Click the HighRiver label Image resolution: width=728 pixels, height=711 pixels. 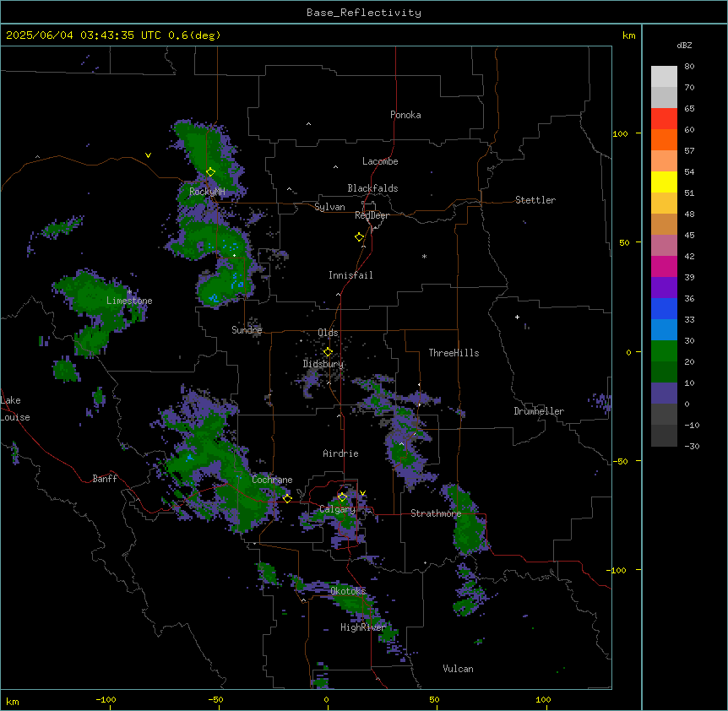point(363,627)
